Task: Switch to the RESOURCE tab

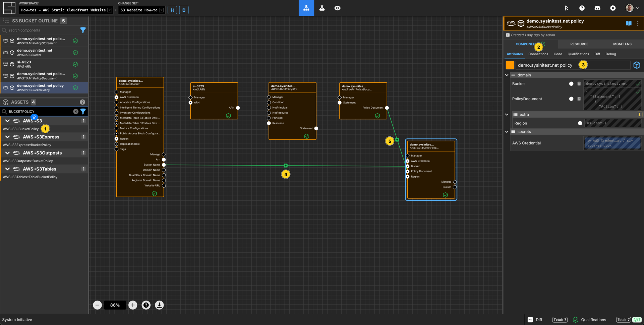Action: (579, 44)
